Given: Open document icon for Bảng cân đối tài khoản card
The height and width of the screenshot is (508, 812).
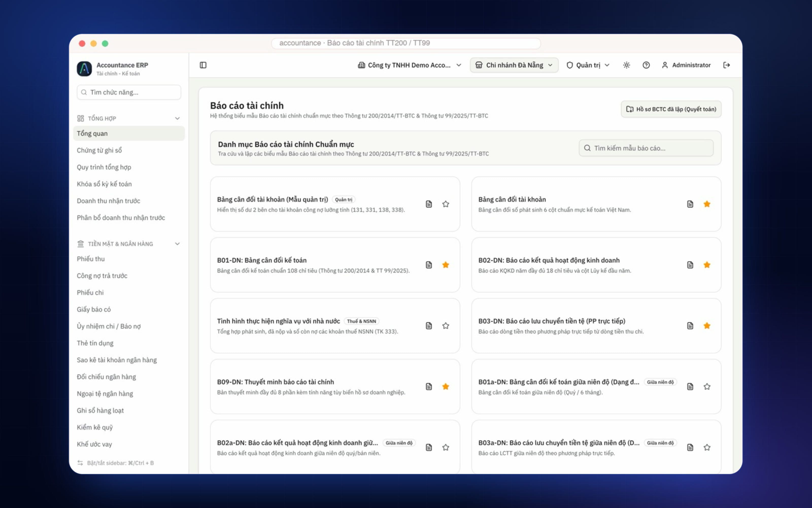Looking at the screenshot, I should pyautogui.click(x=690, y=204).
